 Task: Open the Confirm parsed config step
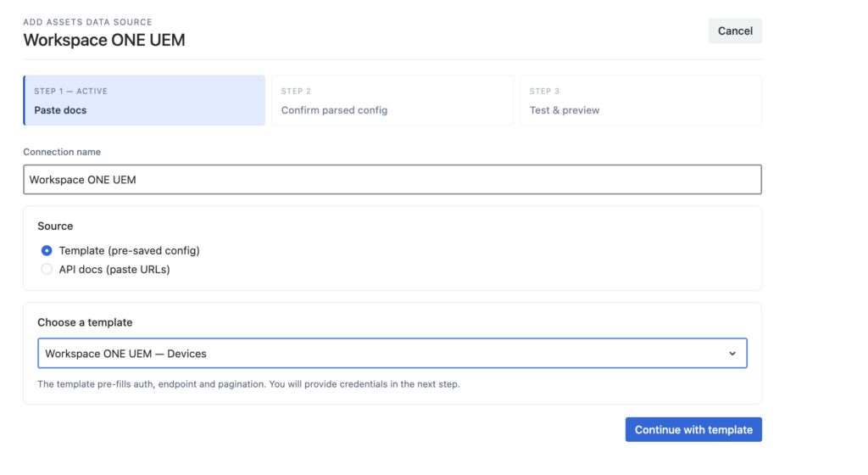point(392,100)
